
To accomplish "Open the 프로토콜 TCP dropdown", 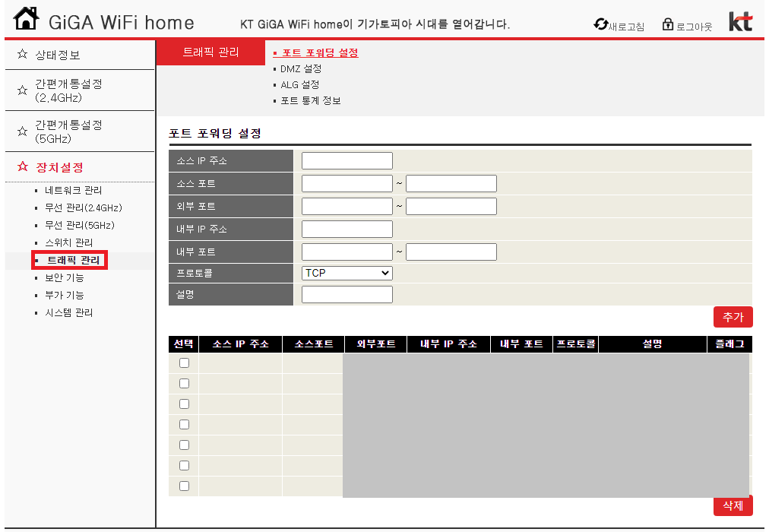I will (x=347, y=273).
